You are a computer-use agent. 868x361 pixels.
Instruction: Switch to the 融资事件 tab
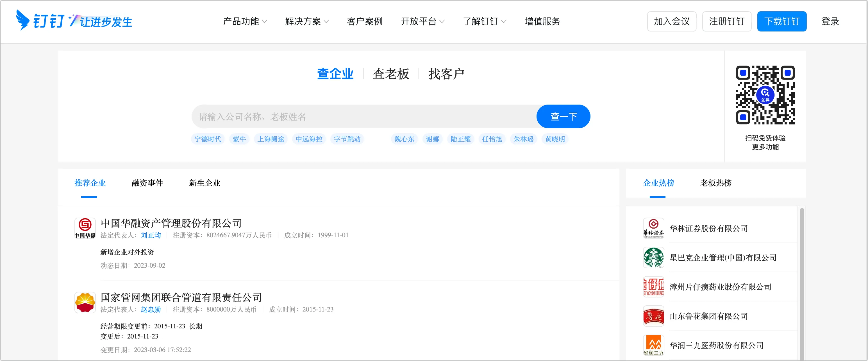tap(147, 183)
